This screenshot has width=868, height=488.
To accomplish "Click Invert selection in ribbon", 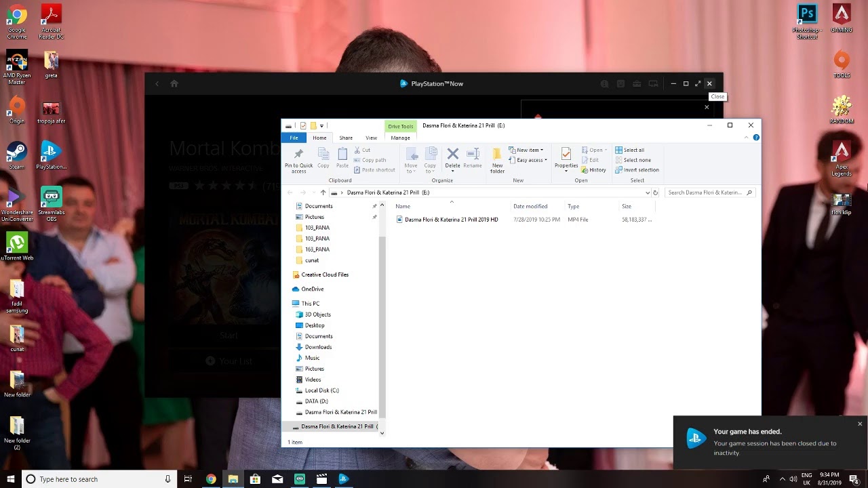I will tap(637, 170).
